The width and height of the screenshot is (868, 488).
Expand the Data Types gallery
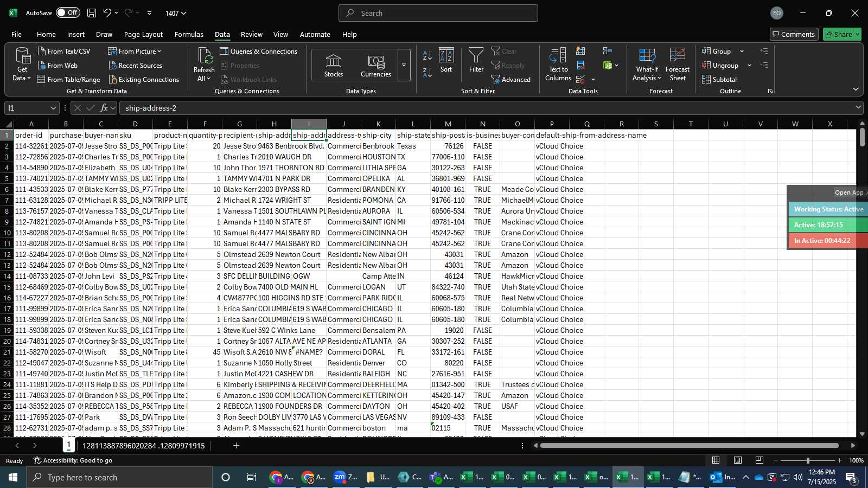[x=404, y=65]
